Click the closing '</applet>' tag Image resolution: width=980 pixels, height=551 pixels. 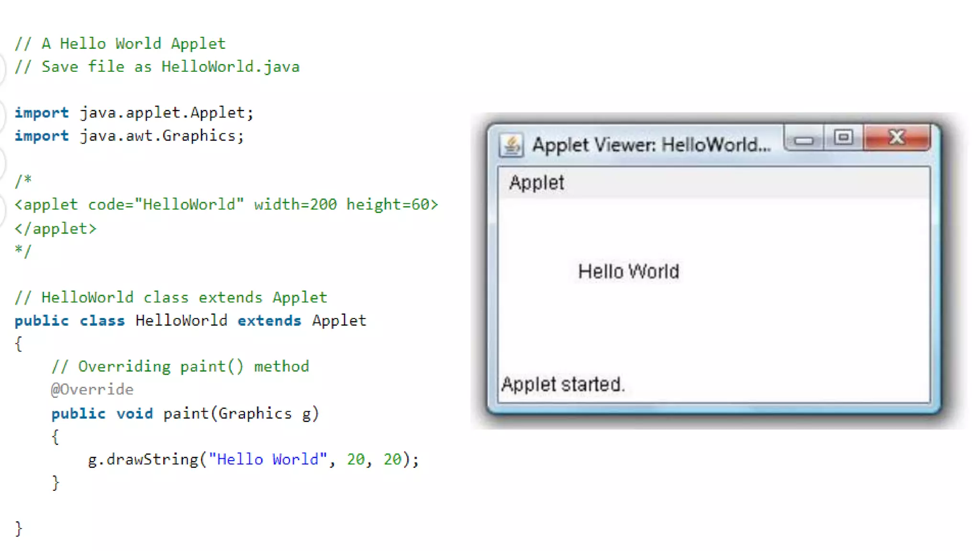click(56, 229)
